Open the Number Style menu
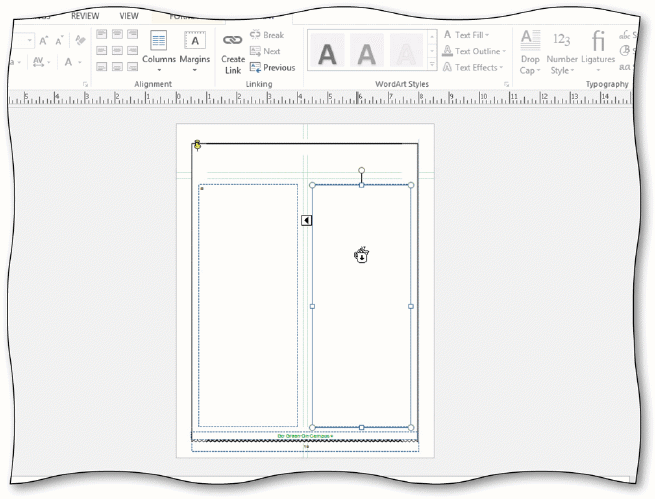Image resolution: width=655 pixels, height=499 pixels. 562,53
